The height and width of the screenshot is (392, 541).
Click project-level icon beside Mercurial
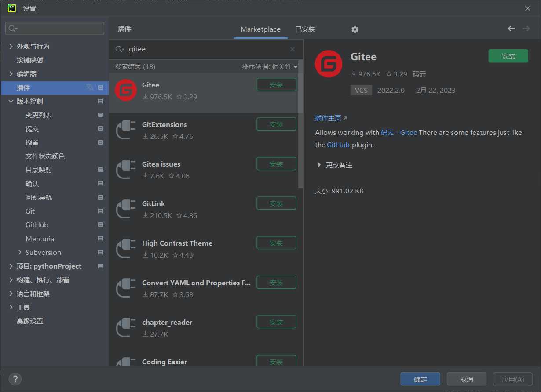coord(100,239)
